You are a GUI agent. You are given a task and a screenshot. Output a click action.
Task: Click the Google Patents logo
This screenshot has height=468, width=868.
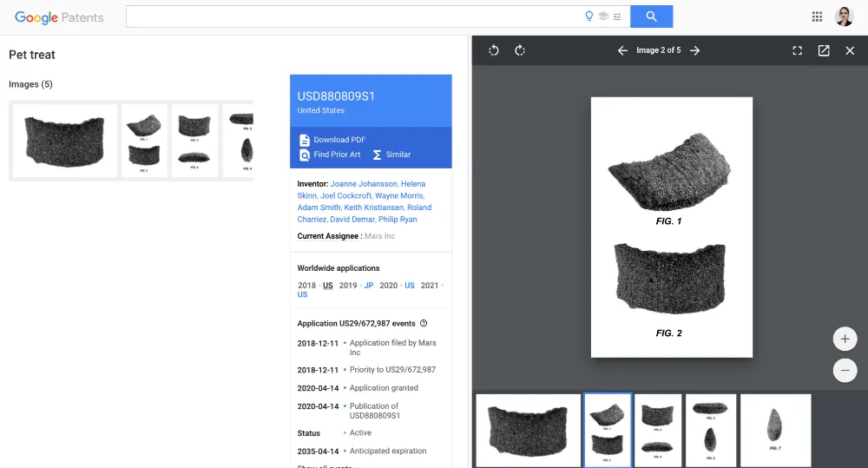(59, 17)
